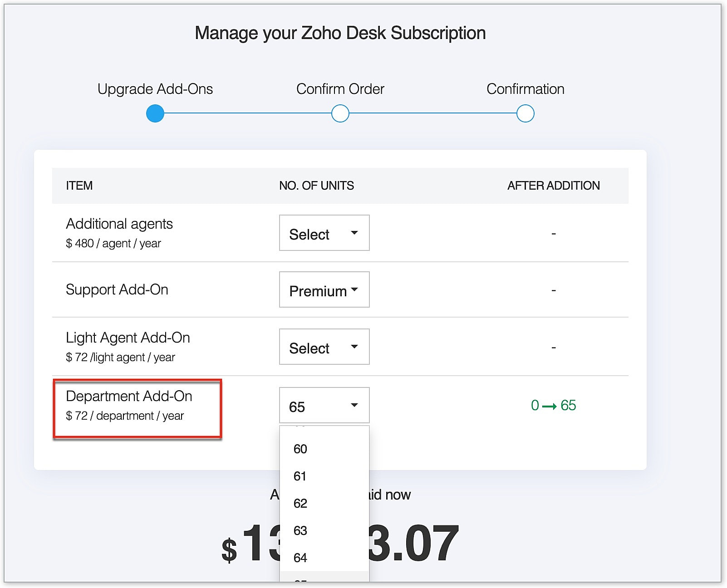The height and width of the screenshot is (588, 727).
Task: Click the Confirmation step circle
Action: [526, 113]
